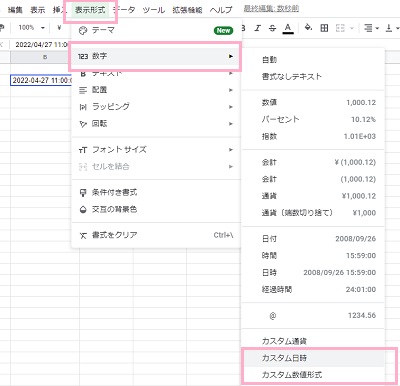
Task: Open the merge cells dropdown arrow
Action: coord(352,28)
